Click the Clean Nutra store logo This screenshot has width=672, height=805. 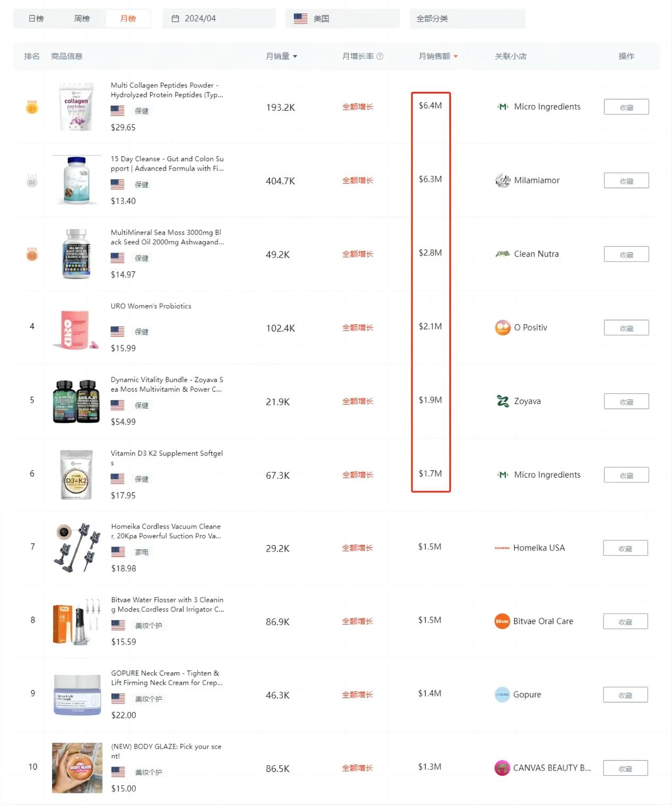pyautogui.click(x=503, y=254)
